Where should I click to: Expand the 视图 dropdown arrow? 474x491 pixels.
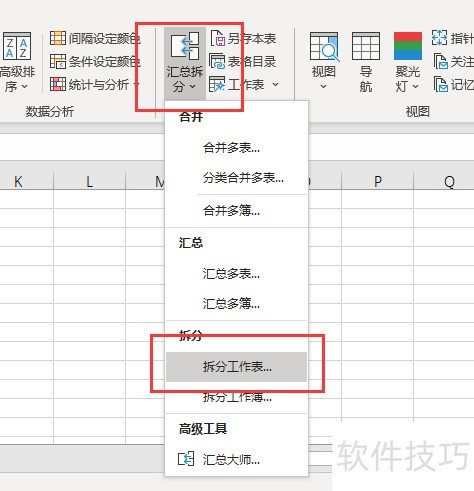tap(323, 87)
